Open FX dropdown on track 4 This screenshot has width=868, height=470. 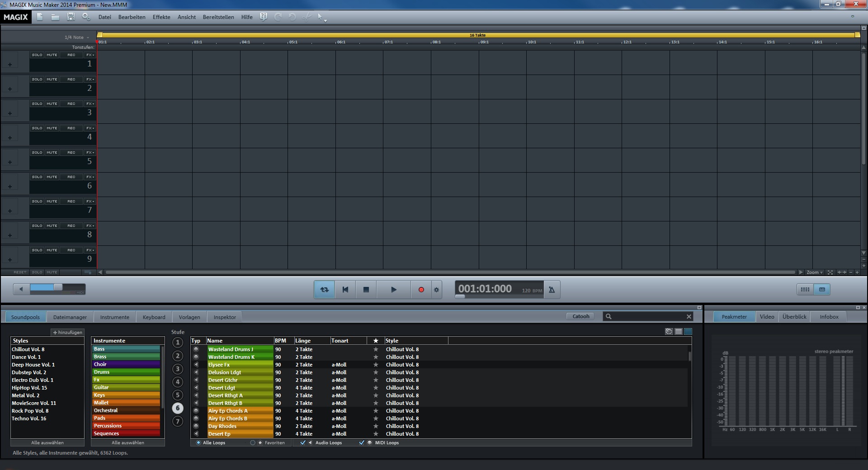pos(90,128)
